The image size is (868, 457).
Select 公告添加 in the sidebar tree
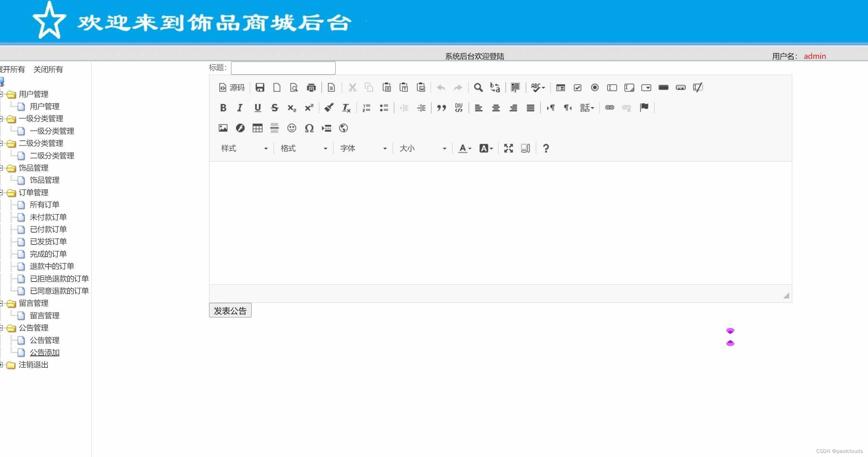click(x=44, y=352)
